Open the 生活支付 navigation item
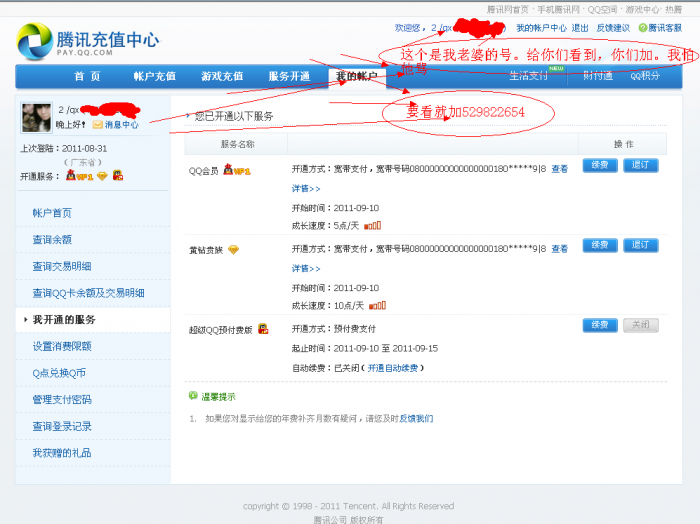This screenshot has height=524, width=700. (529, 76)
